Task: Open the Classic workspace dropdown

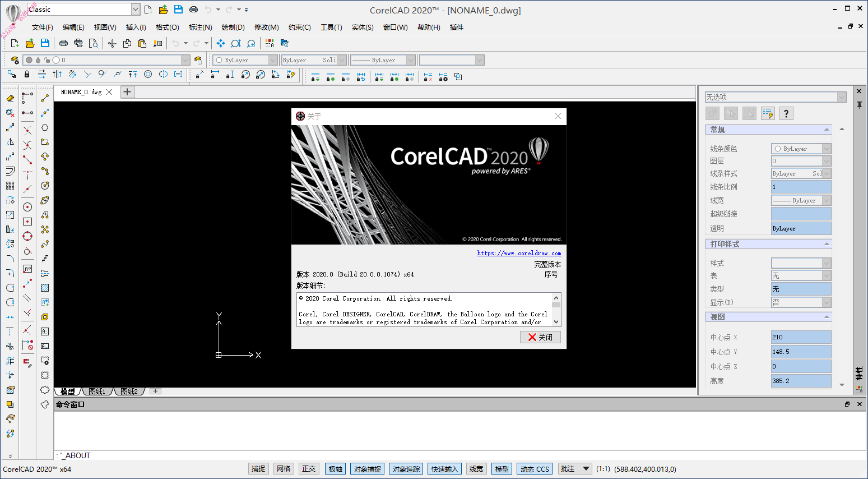Action: click(x=136, y=10)
